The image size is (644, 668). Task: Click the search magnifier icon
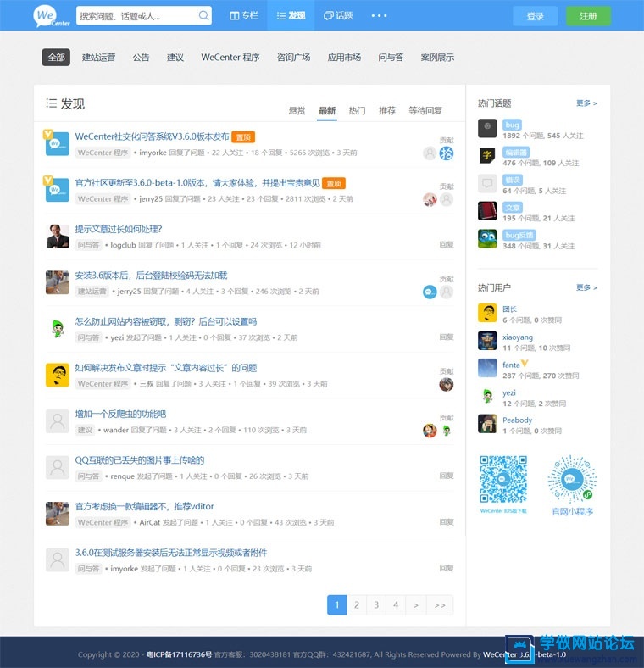(x=203, y=16)
